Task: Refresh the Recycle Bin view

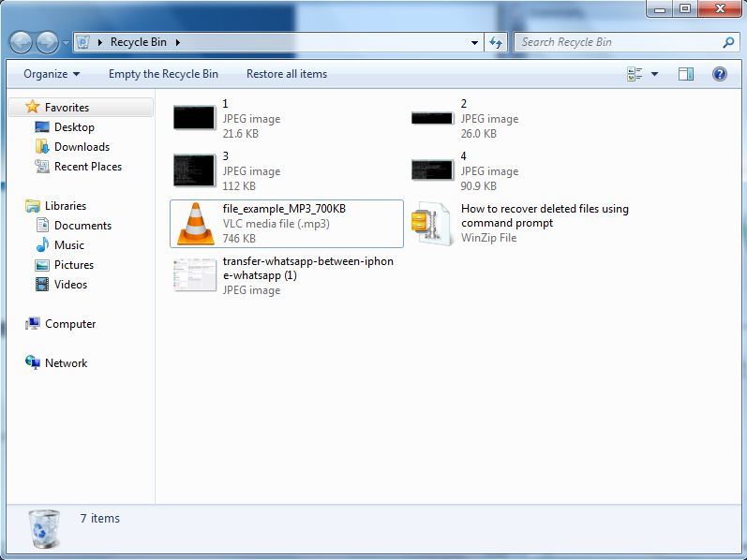Action: [x=496, y=42]
